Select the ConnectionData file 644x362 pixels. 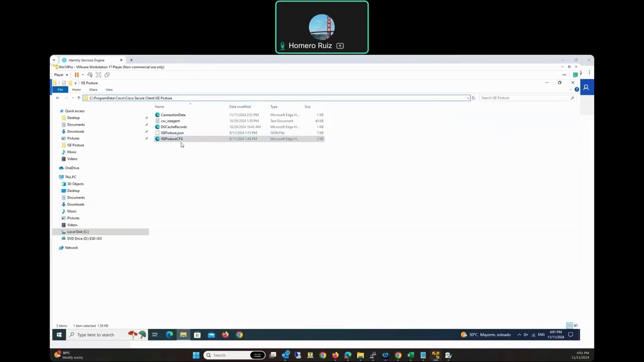[173, 115]
